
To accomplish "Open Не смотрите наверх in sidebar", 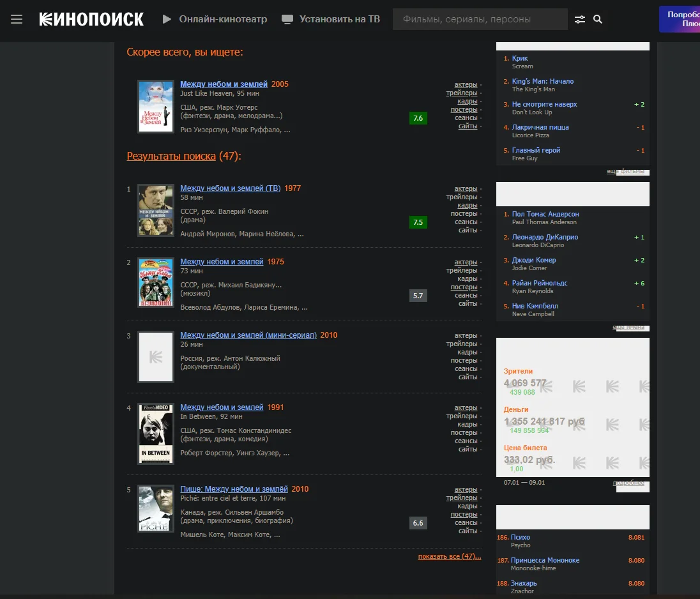I will pyautogui.click(x=544, y=104).
